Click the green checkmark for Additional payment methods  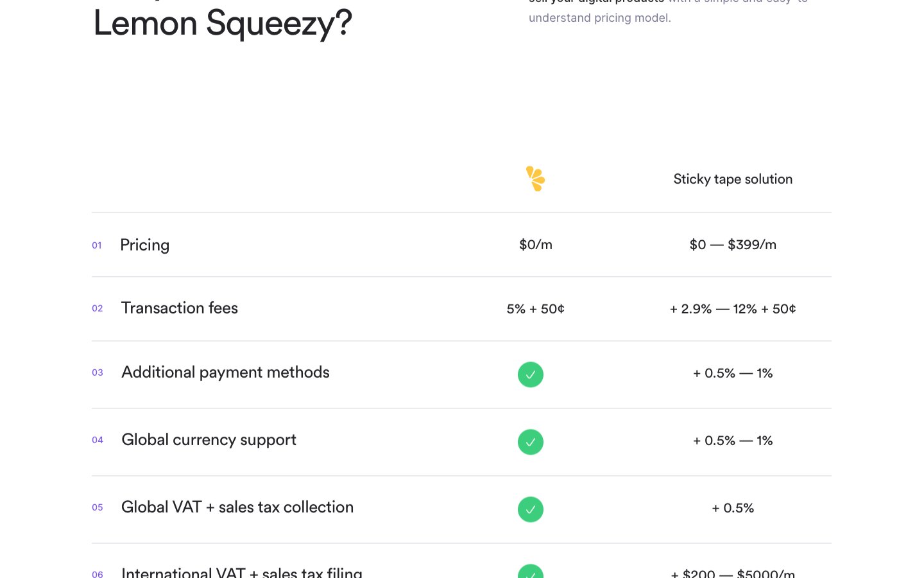click(x=531, y=374)
